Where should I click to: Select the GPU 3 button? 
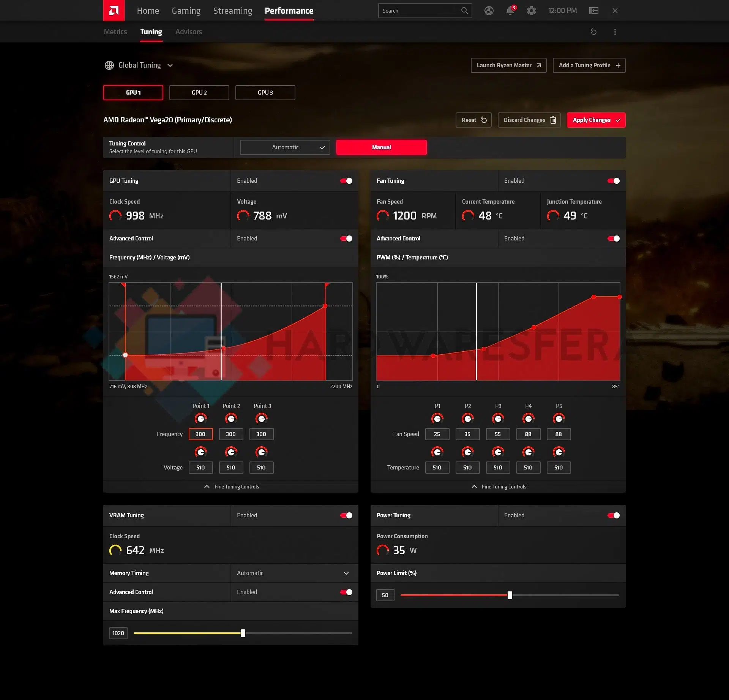pyautogui.click(x=265, y=93)
